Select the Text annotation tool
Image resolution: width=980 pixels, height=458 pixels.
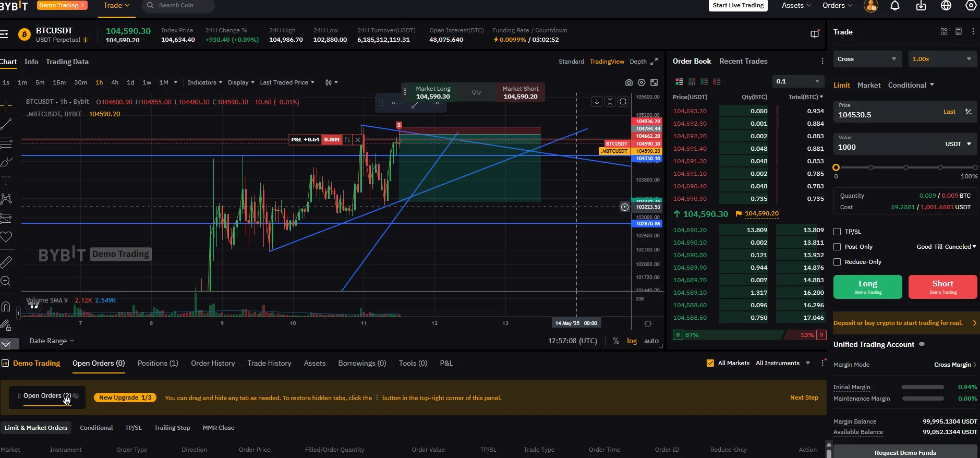pos(6,180)
